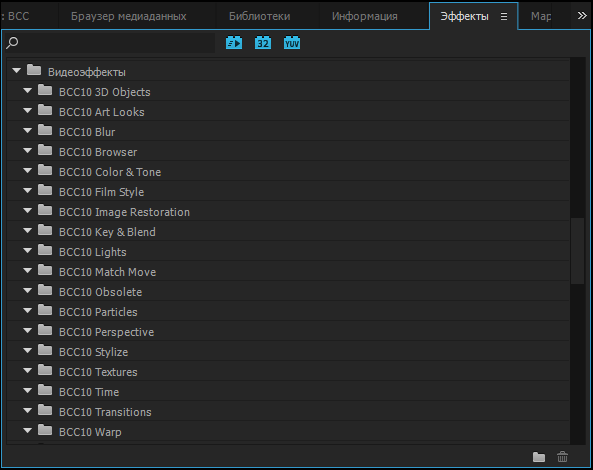Viewport: 593px width, 470px height.
Task: Collapse the Видеоэффекты folder
Action: click(x=16, y=71)
